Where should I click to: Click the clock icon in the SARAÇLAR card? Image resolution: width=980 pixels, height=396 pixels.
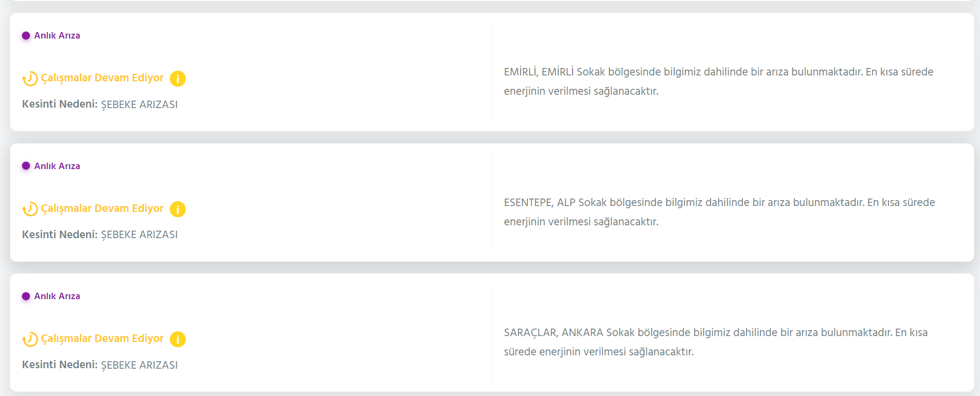[x=30, y=339]
